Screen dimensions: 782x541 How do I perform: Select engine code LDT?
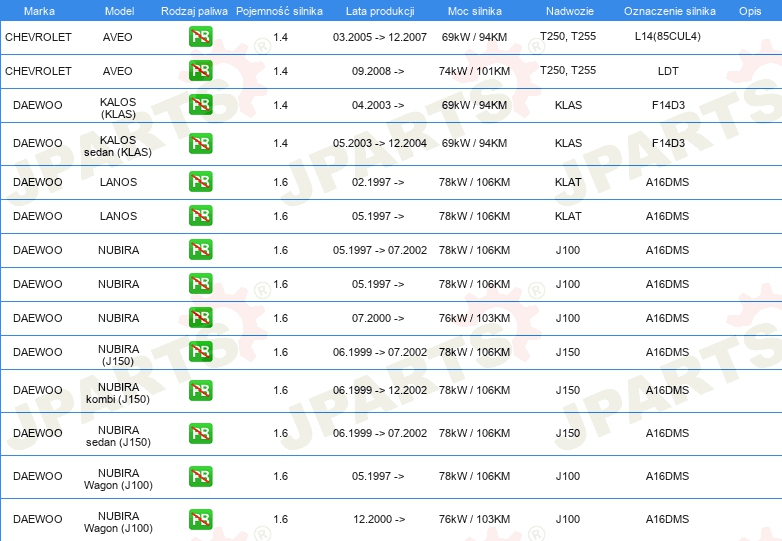668,71
